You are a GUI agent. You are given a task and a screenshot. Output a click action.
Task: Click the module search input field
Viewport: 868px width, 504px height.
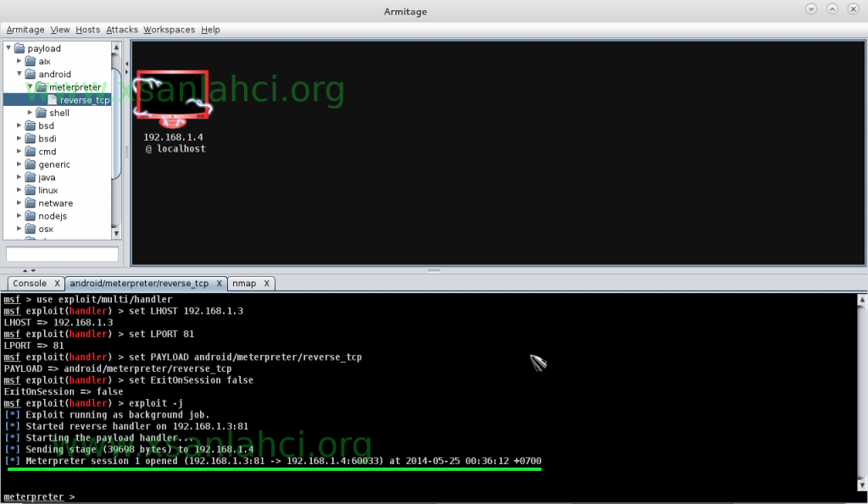pos(62,254)
